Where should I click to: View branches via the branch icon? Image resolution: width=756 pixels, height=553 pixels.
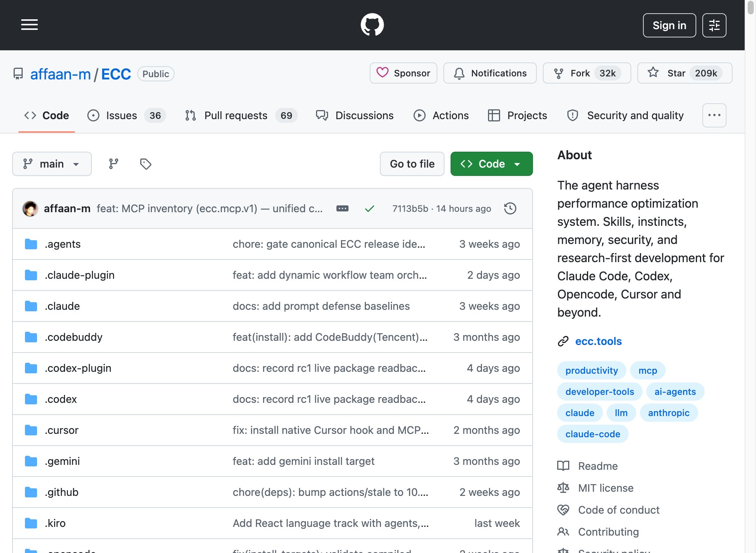tap(113, 164)
